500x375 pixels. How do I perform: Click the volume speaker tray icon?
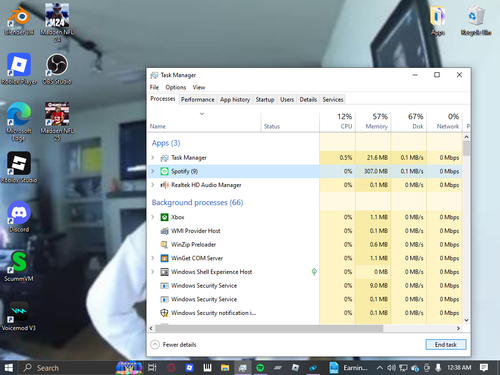pos(391,368)
